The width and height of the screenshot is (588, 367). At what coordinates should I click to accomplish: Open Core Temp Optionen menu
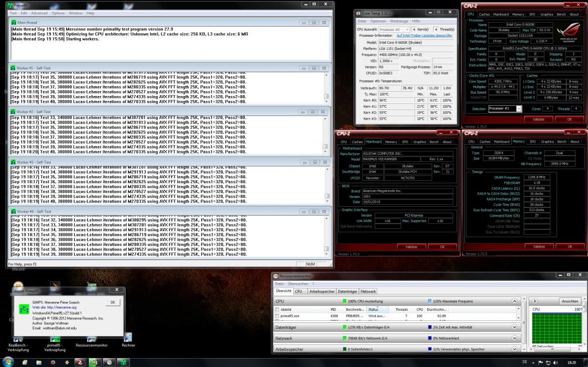point(378,22)
